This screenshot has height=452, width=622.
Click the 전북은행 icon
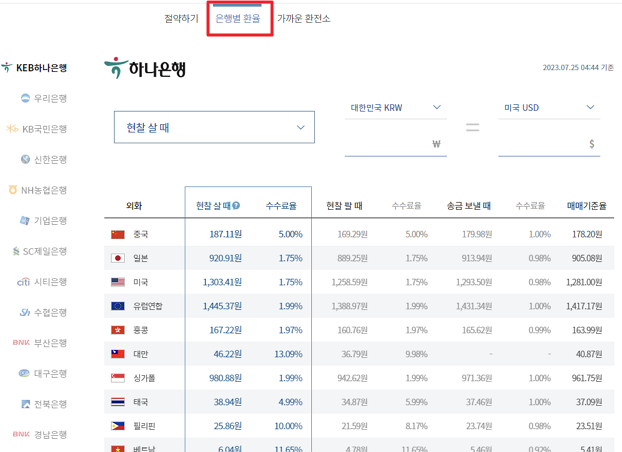click(25, 404)
